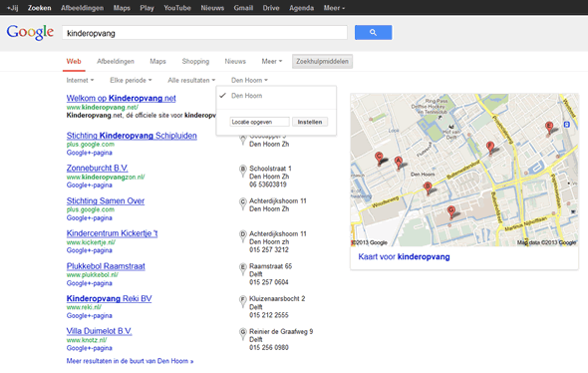
Task: Click map pin E on the map
Action: [x=549, y=128]
